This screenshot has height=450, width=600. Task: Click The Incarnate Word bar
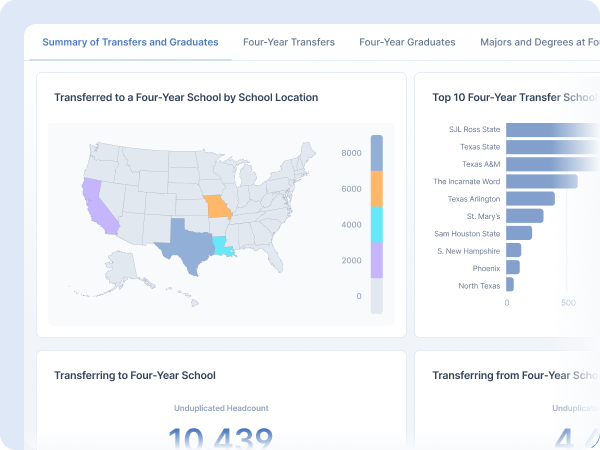click(541, 181)
